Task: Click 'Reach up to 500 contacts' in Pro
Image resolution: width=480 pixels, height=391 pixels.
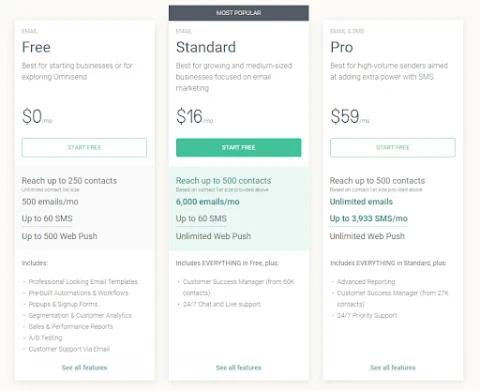Action: pos(377,181)
